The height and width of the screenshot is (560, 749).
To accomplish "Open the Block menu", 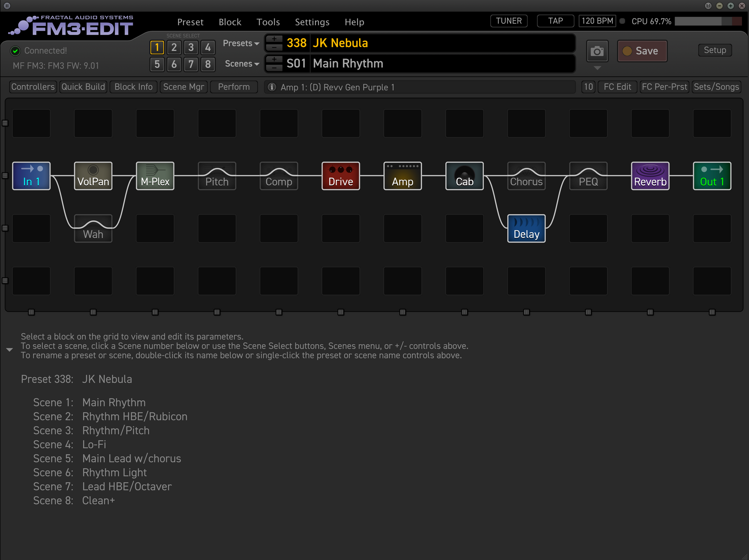I will click(x=230, y=22).
